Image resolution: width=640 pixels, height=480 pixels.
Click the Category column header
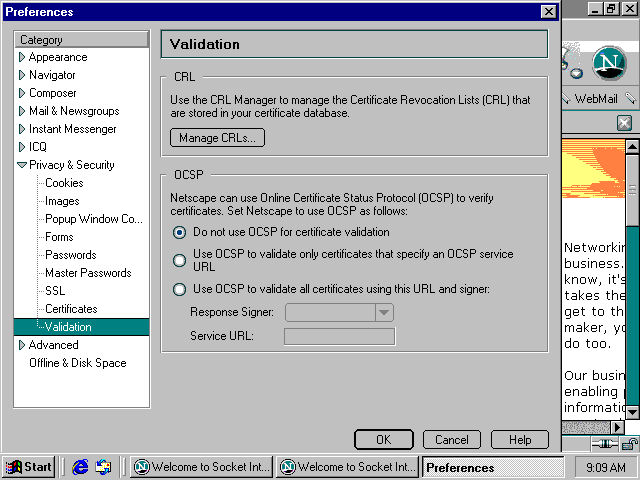82,40
